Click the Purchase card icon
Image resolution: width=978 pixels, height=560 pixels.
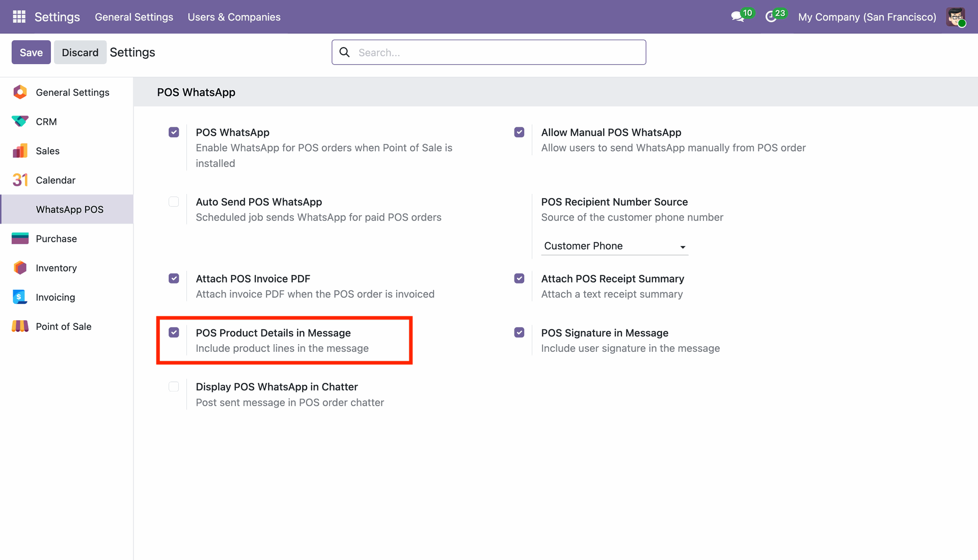[x=20, y=239]
